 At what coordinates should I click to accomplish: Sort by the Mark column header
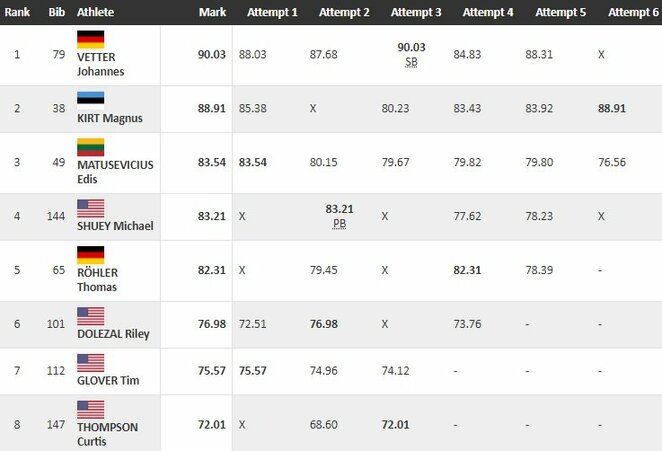point(212,12)
